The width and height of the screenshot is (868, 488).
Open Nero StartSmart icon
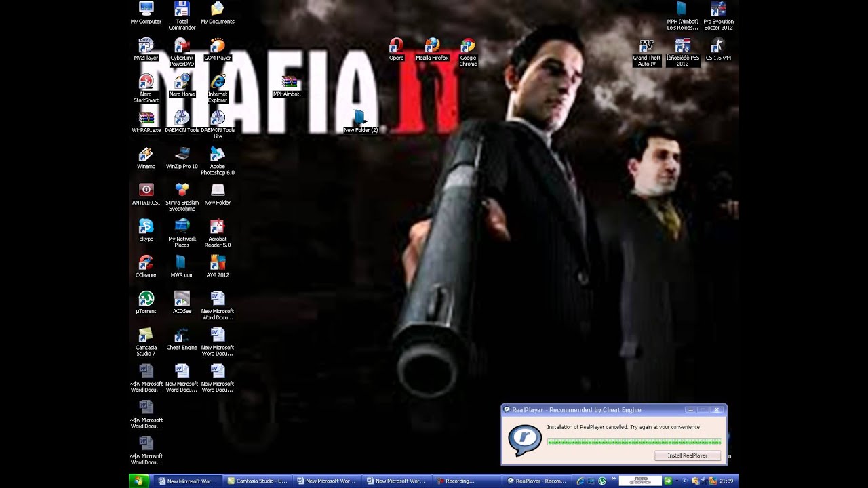[146, 88]
